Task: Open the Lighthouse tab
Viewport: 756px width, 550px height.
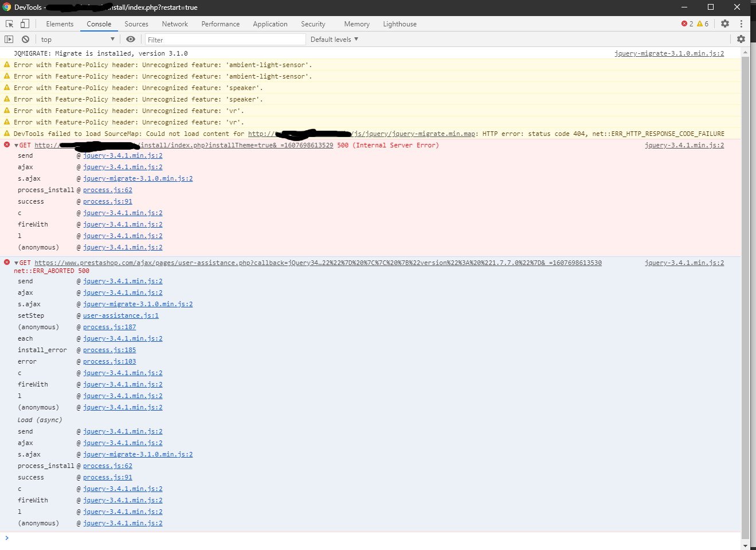Action: [x=399, y=24]
